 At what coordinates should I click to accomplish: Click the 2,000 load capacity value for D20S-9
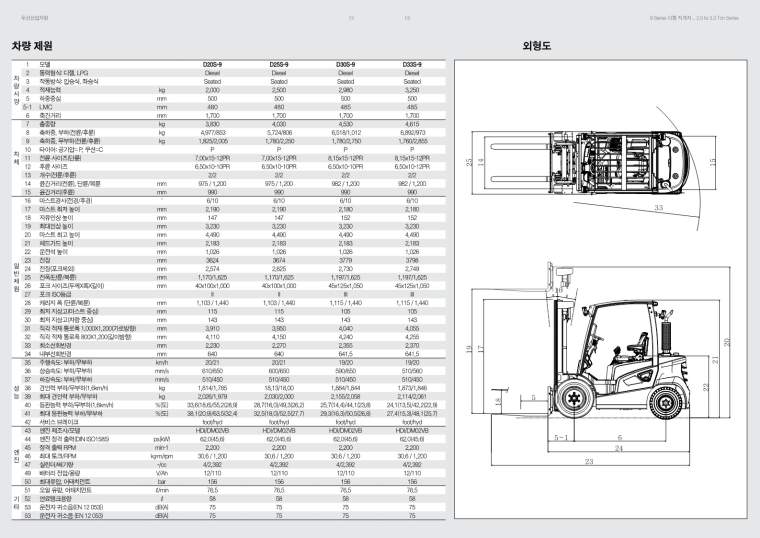pos(213,90)
